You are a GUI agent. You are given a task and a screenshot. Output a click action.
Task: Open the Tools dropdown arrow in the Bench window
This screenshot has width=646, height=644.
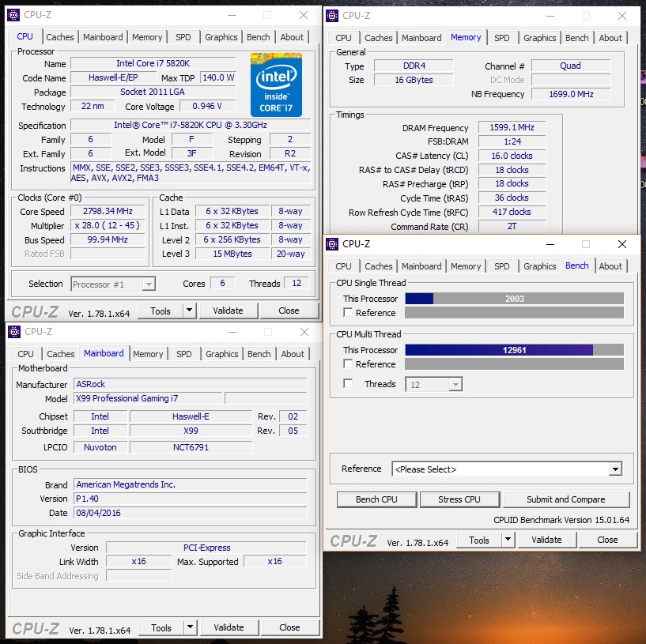[x=508, y=540]
